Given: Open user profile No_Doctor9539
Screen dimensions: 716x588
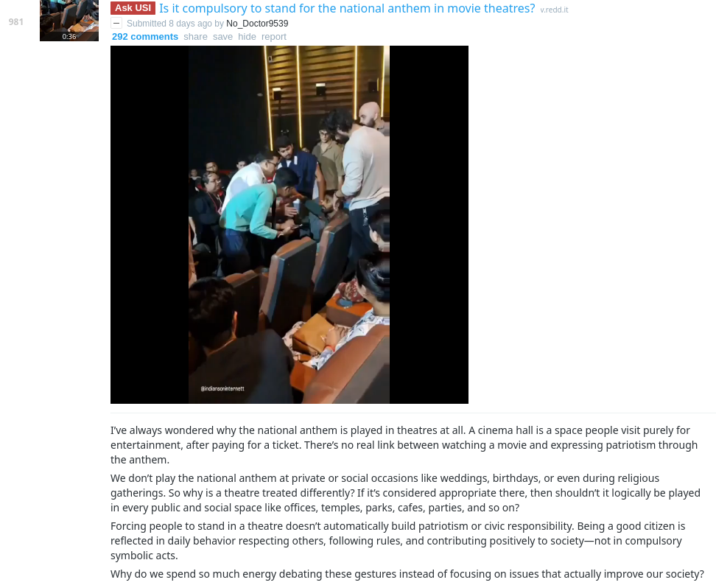Looking at the screenshot, I should pyautogui.click(x=257, y=24).
